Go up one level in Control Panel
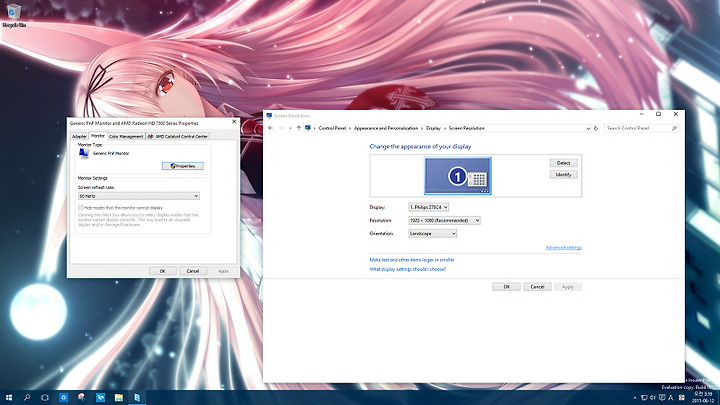720x405 pixels. [x=298, y=128]
